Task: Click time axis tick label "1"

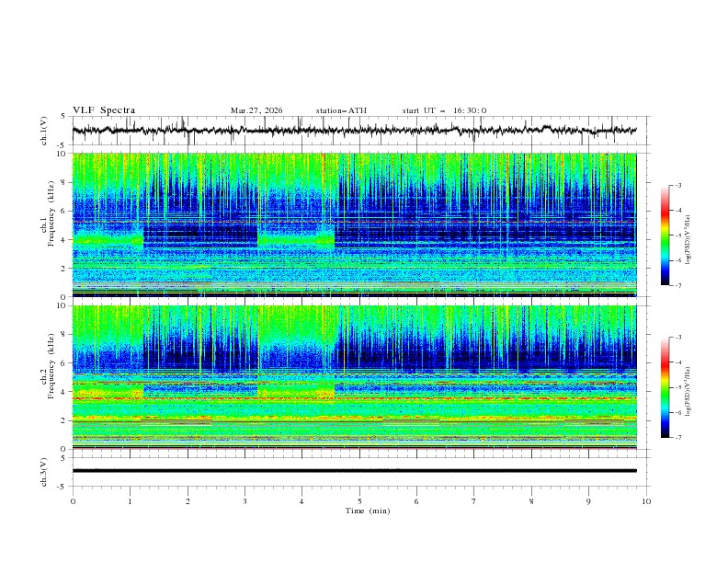Action: click(x=130, y=501)
